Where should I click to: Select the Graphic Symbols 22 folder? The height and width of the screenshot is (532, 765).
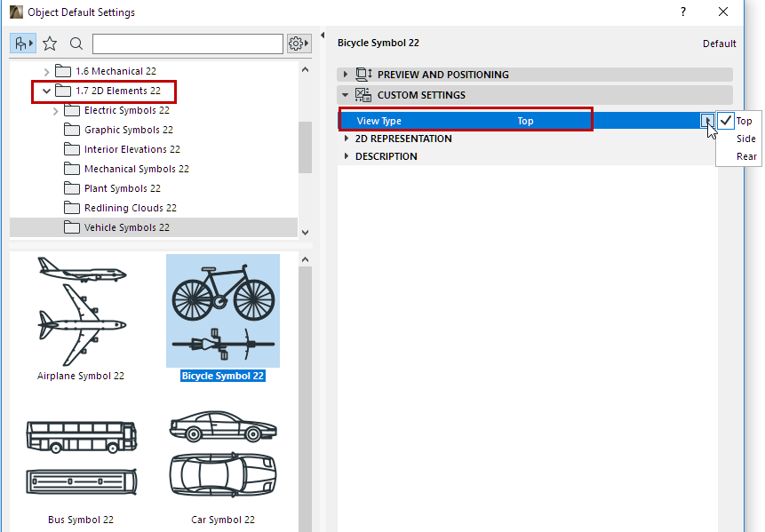[129, 130]
